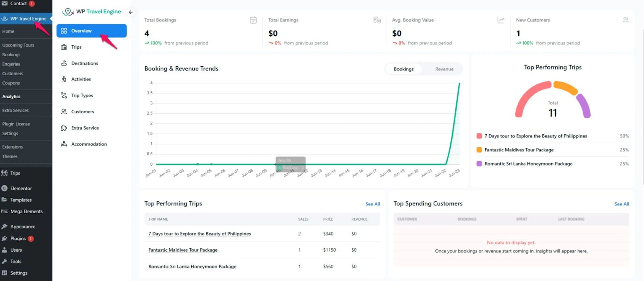Open the Customers person icon
The image size is (644, 281).
[64, 112]
